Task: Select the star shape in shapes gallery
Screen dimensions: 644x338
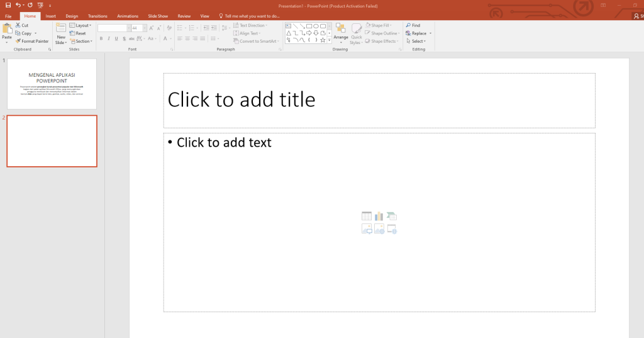Action: (323, 40)
